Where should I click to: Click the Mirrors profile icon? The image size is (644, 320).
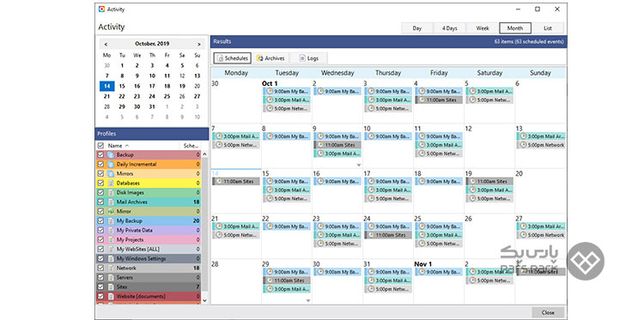coord(110,174)
